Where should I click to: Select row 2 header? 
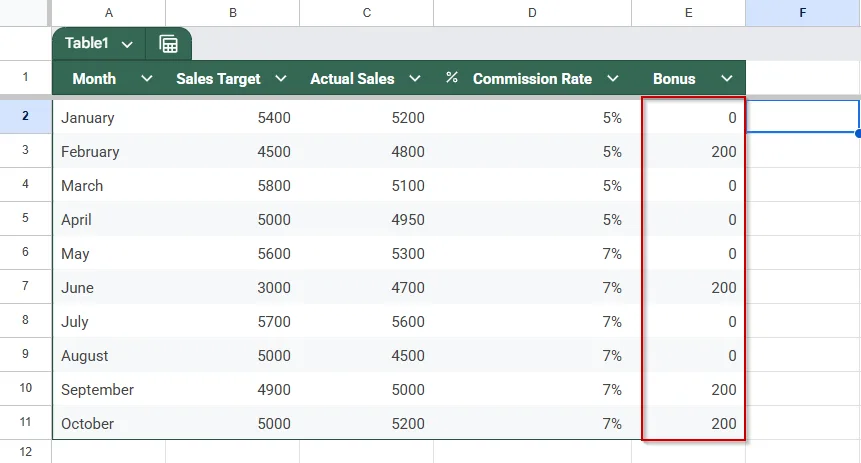coord(25,116)
